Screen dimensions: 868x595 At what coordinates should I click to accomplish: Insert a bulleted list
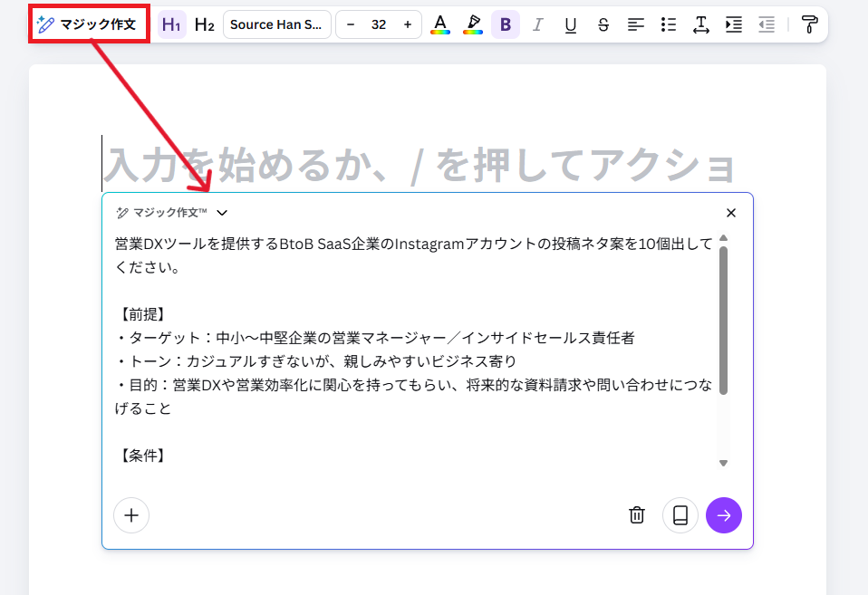pyautogui.click(x=669, y=24)
